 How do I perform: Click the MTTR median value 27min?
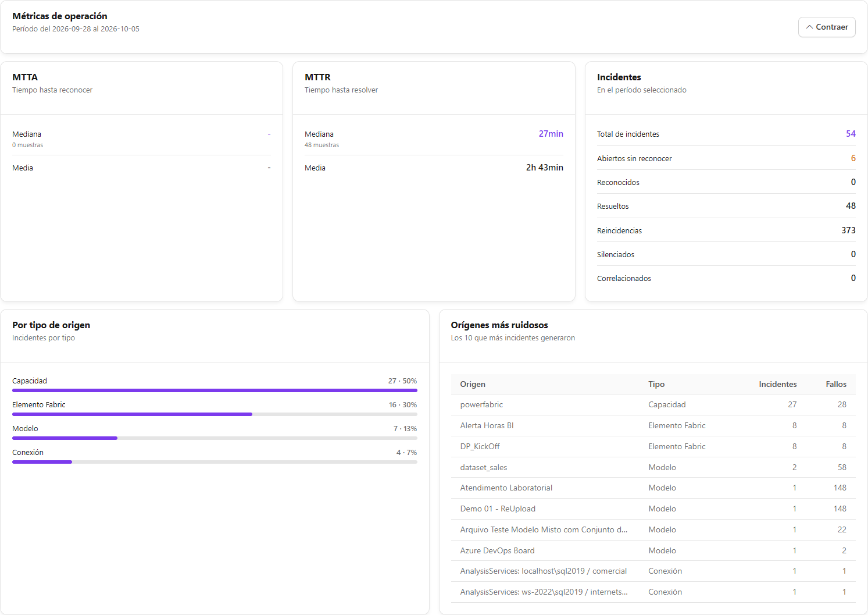click(x=551, y=134)
